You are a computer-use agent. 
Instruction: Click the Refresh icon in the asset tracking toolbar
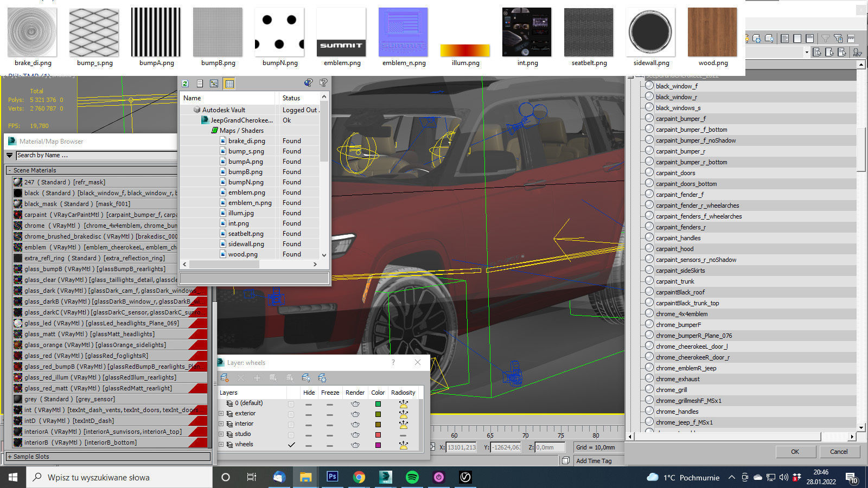(x=186, y=84)
